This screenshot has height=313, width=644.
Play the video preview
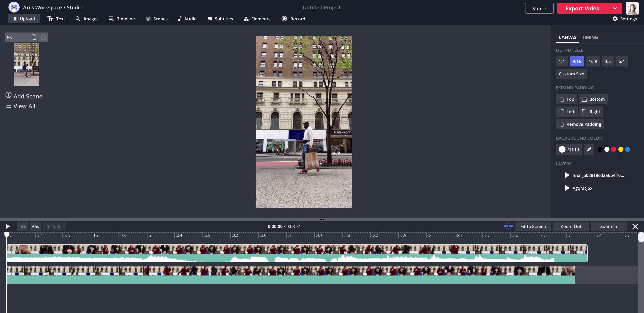click(x=8, y=226)
